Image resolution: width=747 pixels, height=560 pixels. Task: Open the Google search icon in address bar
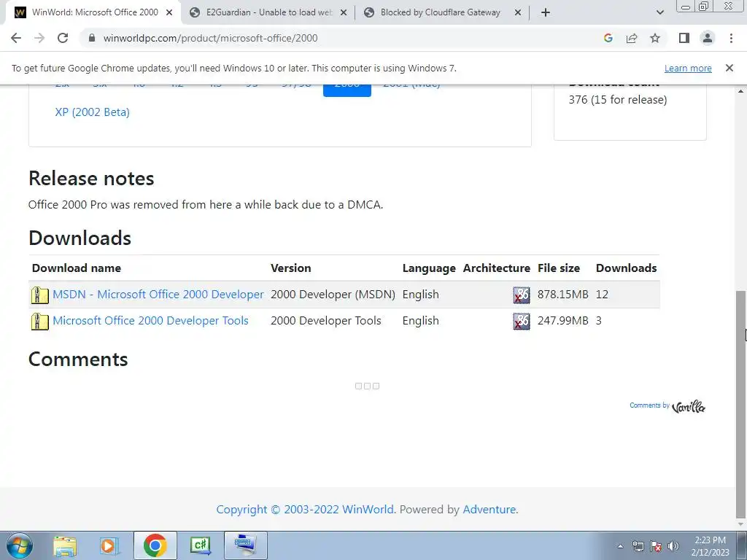point(608,38)
